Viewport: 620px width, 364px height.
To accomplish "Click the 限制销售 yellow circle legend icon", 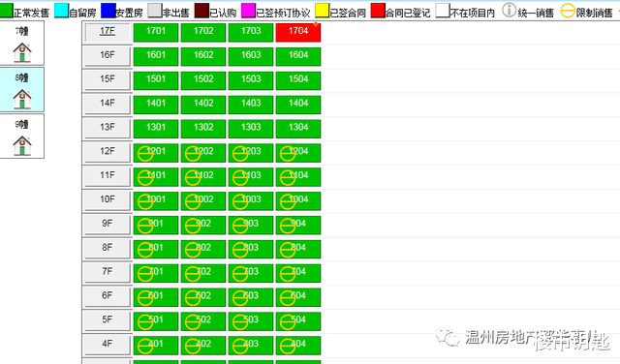I will [568, 11].
